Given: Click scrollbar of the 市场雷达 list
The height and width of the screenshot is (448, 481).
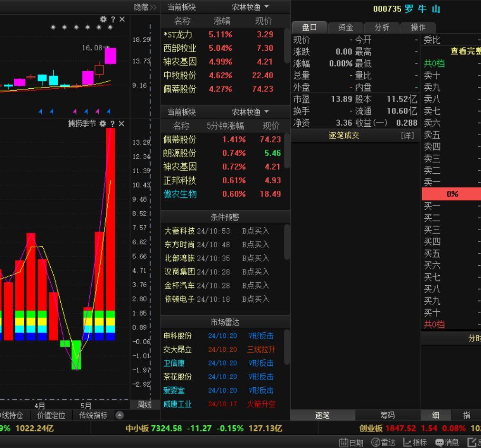Looking at the screenshot, I should [287, 347].
